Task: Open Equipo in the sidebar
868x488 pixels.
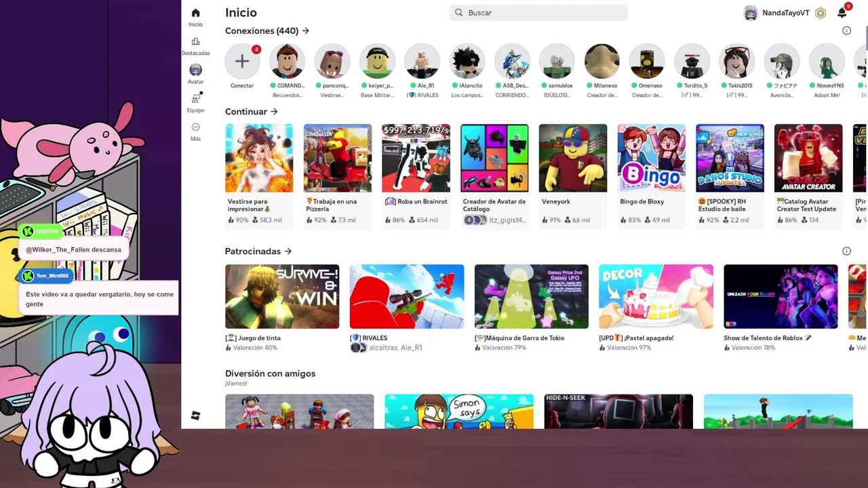Action: pyautogui.click(x=195, y=98)
